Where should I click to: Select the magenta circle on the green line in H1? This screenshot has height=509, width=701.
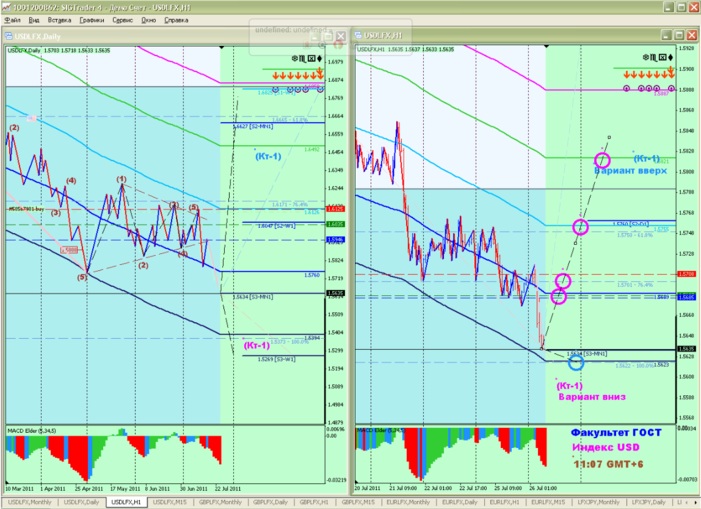click(x=602, y=160)
